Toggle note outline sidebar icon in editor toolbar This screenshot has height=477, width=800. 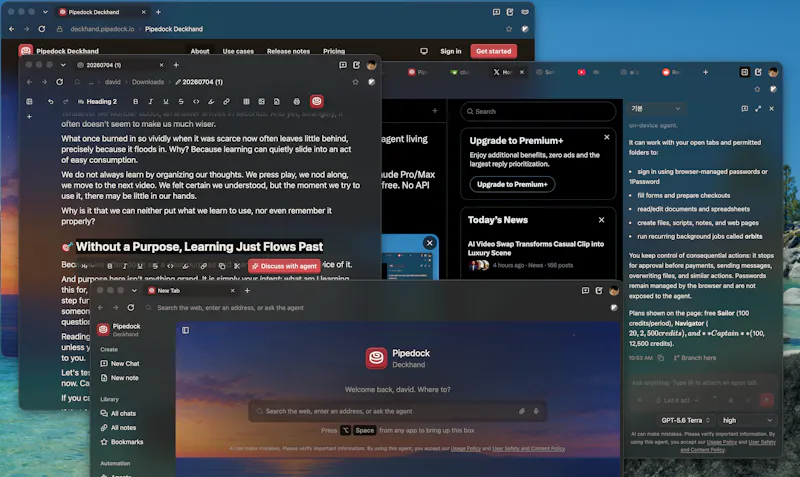click(x=29, y=102)
